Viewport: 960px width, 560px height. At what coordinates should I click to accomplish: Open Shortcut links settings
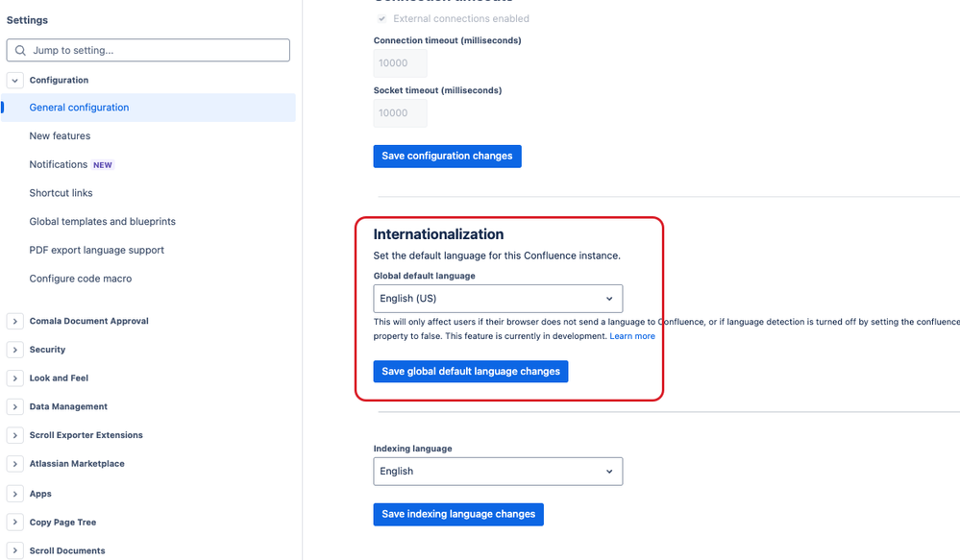(62, 193)
